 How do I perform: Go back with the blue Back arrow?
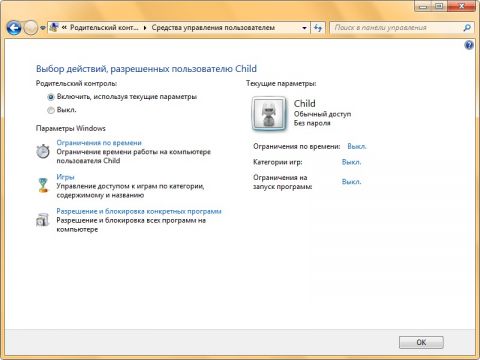(x=14, y=28)
